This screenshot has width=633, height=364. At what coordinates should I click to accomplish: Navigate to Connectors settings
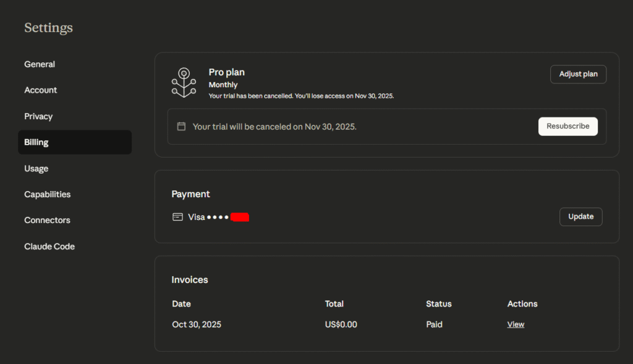click(x=47, y=220)
